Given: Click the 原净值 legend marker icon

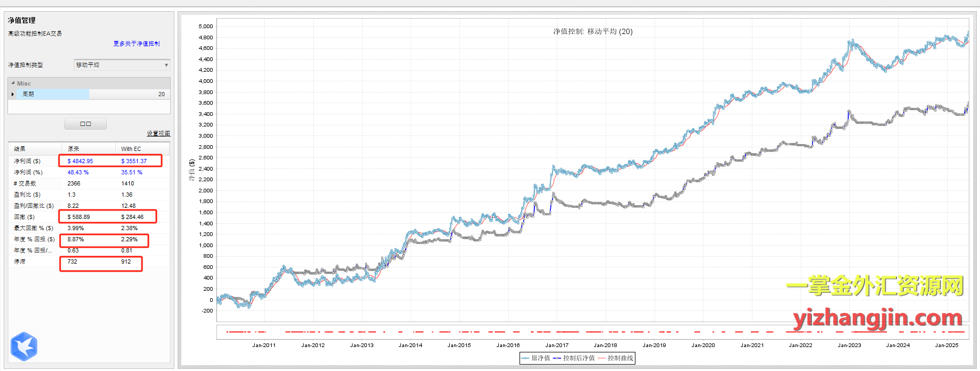Looking at the screenshot, I should pyautogui.click(x=525, y=358).
